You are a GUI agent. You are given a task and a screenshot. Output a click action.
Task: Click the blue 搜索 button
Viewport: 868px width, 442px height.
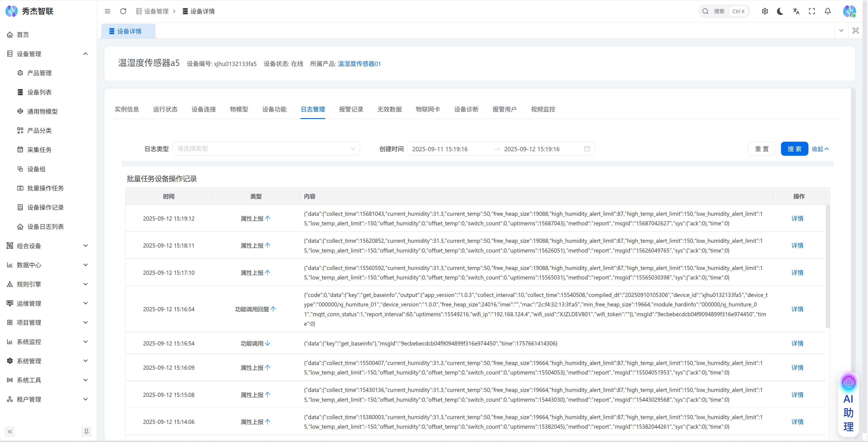click(794, 148)
